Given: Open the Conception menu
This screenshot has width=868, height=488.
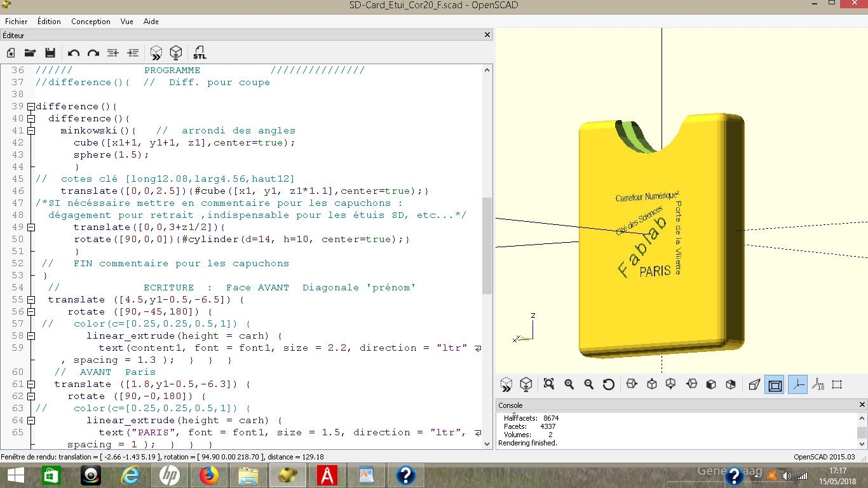Looking at the screenshot, I should point(90,22).
